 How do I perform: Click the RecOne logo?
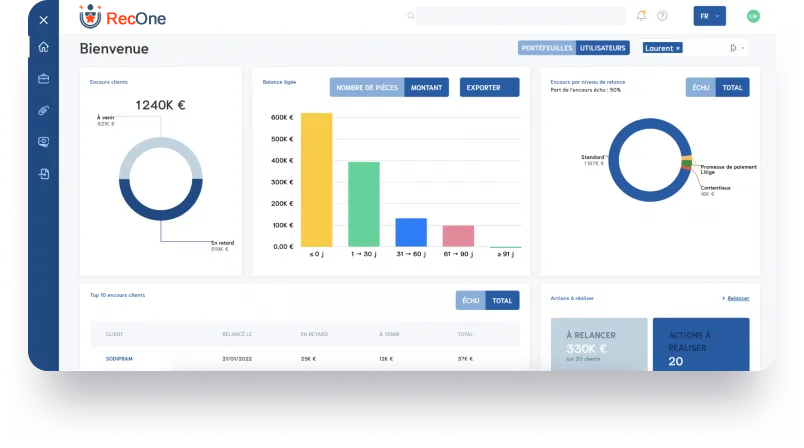coord(123,17)
